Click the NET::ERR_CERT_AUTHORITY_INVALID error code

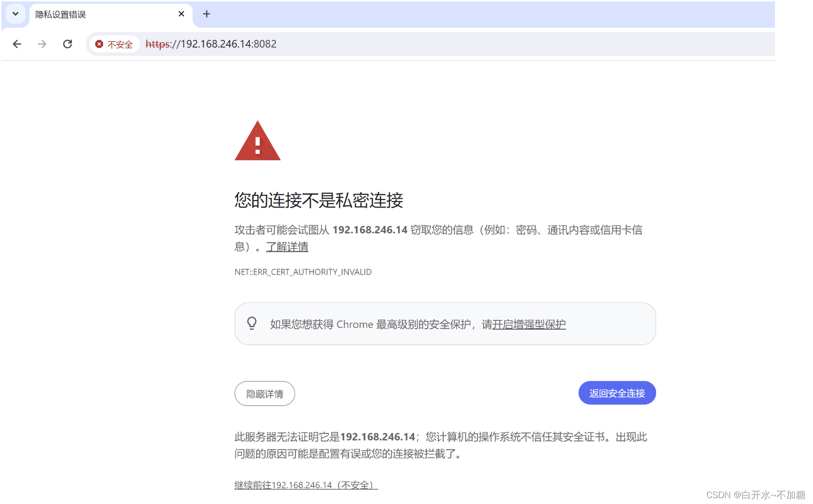303,272
